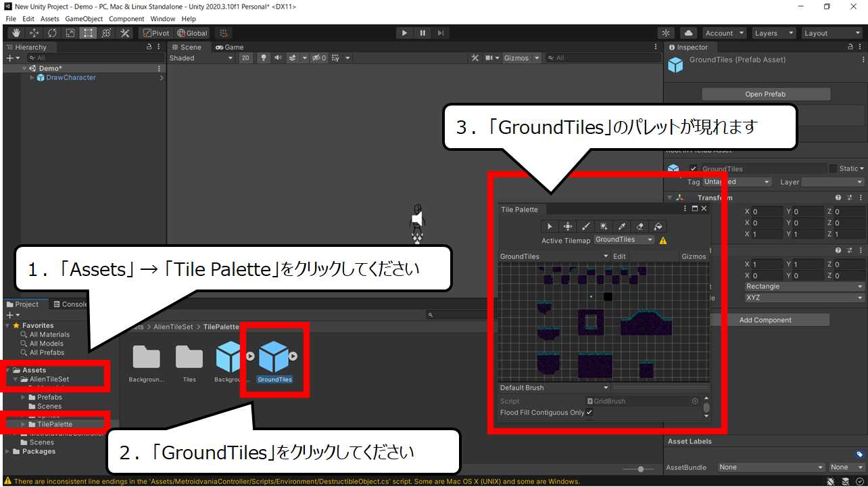Toggle GroundTiles active checkbox in Inspector
868x487 pixels.
(x=693, y=168)
